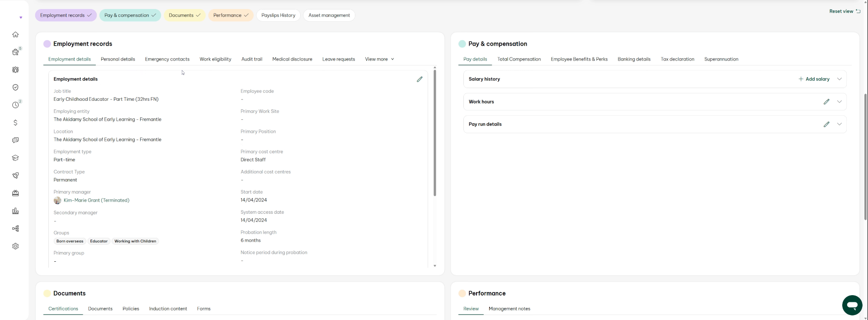Switch to the Total Compensation tab

(519, 59)
